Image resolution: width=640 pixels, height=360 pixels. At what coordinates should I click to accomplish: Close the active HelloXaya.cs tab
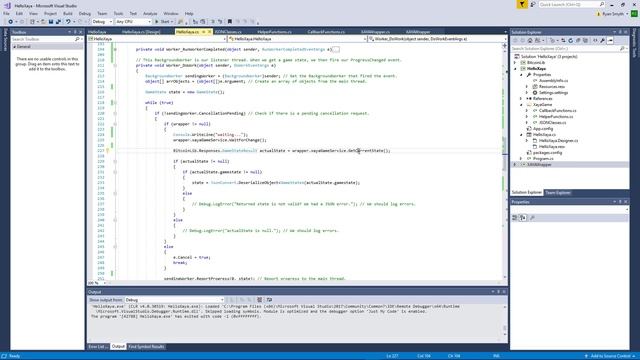pos(210,32)
